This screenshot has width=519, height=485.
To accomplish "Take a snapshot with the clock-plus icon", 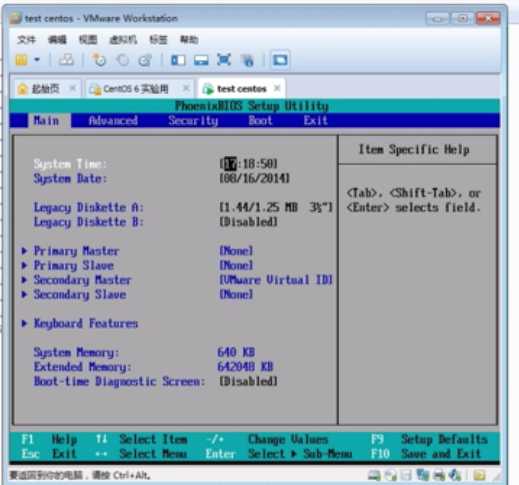I will coord(99,60).
